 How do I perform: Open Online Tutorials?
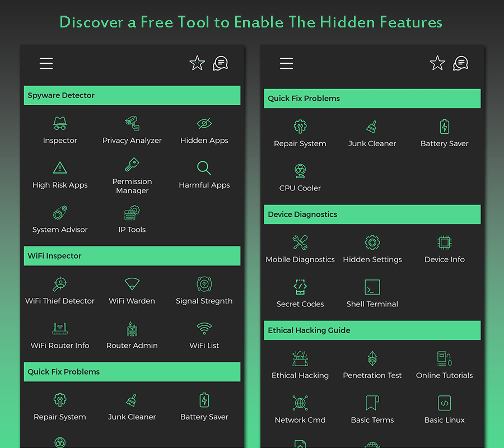pyautogui.click(x=445, y=366)
